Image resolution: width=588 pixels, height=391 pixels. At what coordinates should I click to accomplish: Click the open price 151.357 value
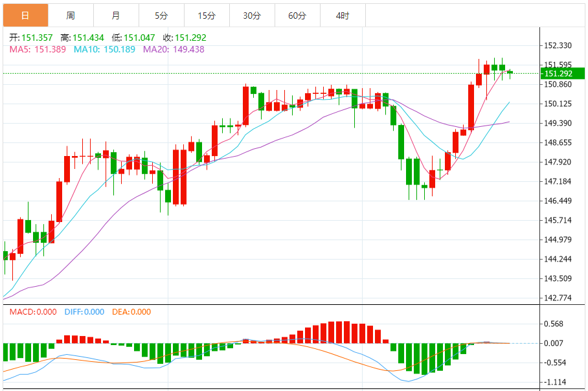37,38
